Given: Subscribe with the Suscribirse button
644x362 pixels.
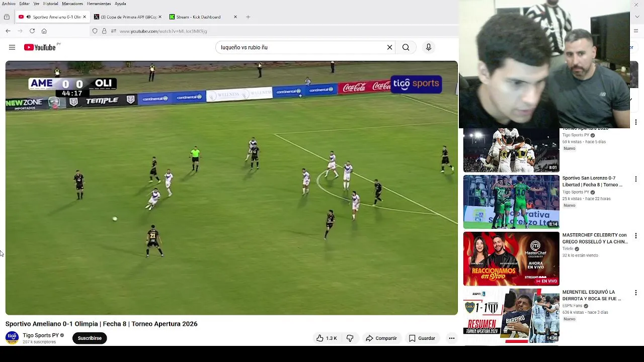Looking at the screenshot, I should pyautogui.click(x=90, y=338).
